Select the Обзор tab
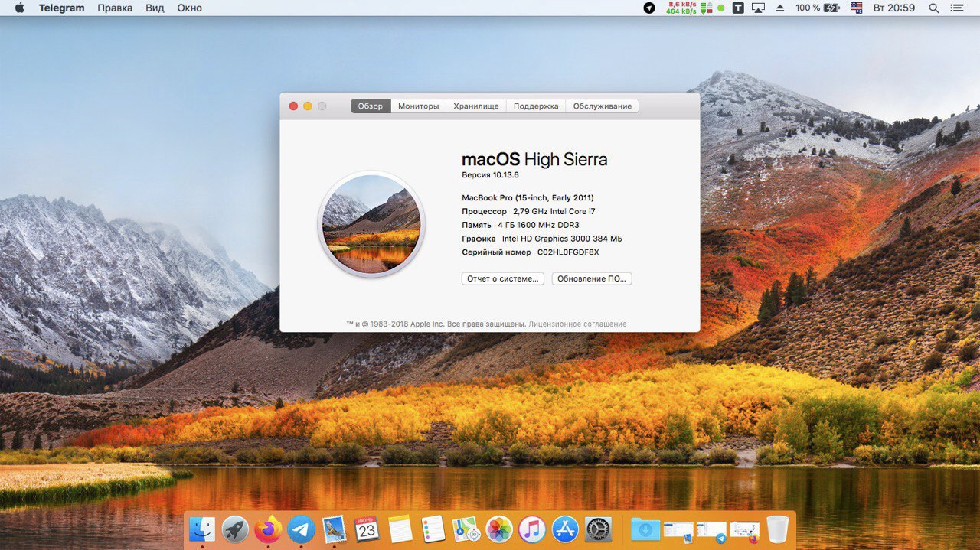The image size is (980, 550). [x=371, y=106]
